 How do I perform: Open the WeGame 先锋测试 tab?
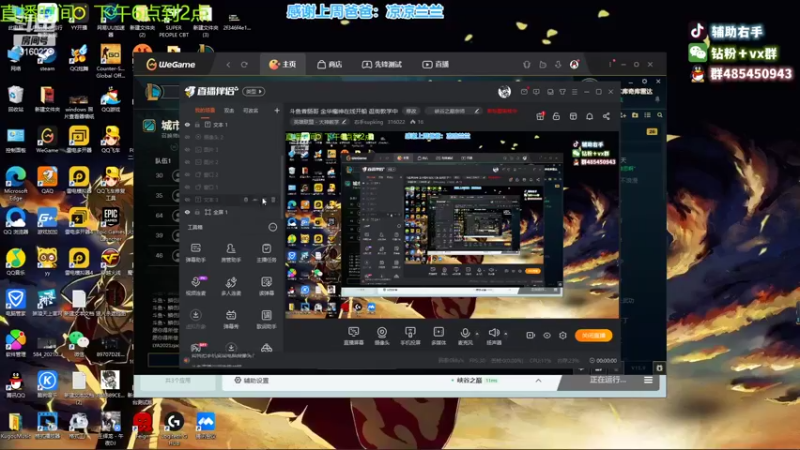coord(382,64)
